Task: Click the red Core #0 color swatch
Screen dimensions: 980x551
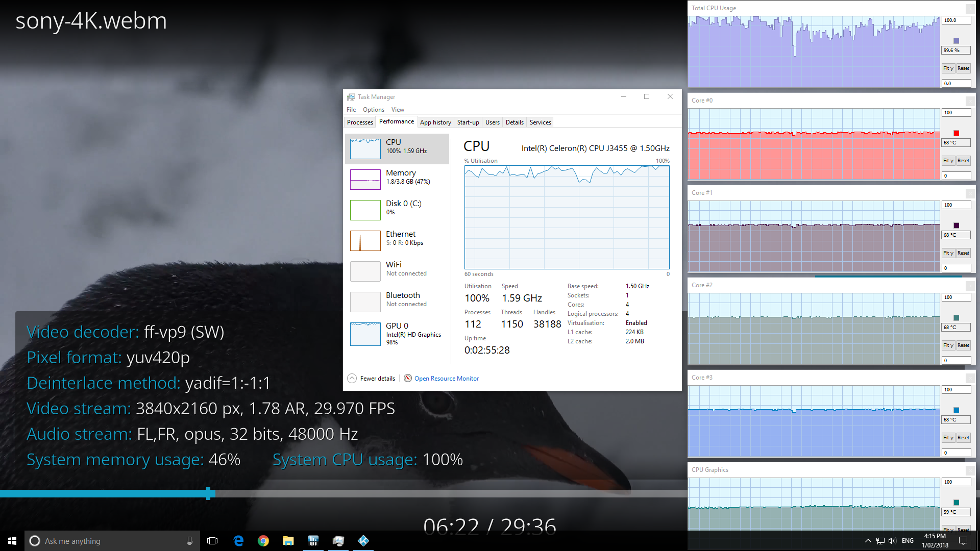Action: point(957,133)
